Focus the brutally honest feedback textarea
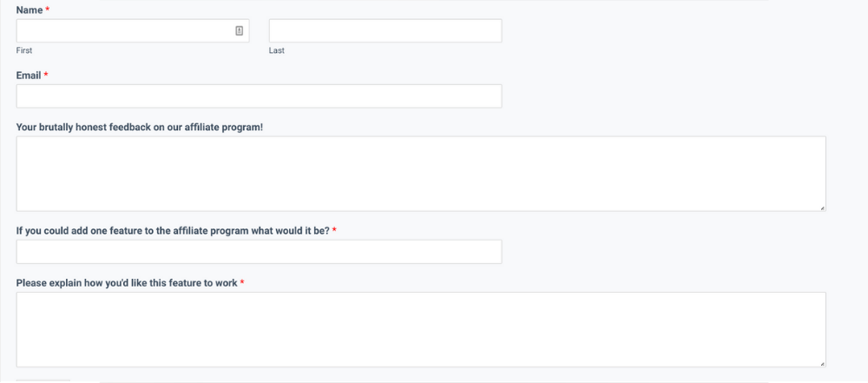The width and height of the screenshot is (868, 383). pos(420,174)
